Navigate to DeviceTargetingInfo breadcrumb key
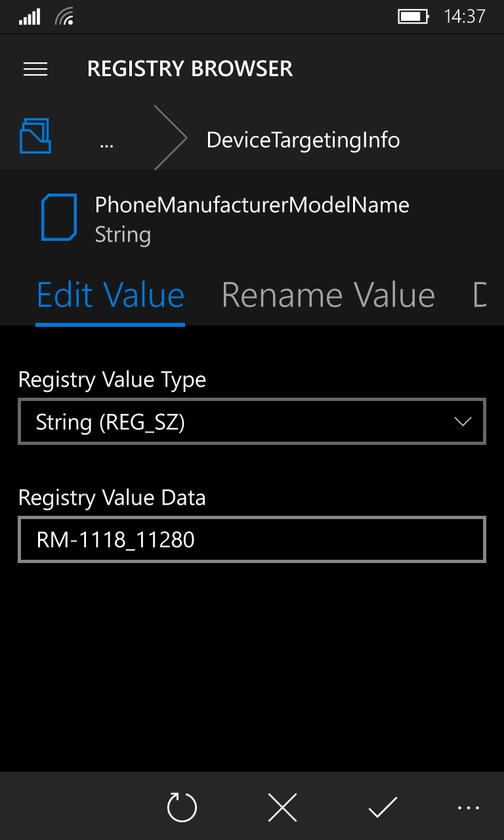 click(303, 140)
